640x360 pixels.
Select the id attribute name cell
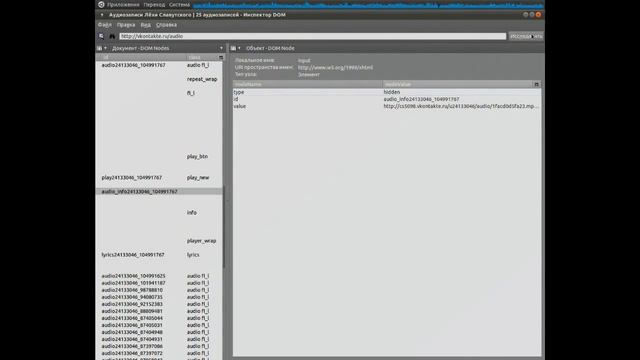click(236, 99)
